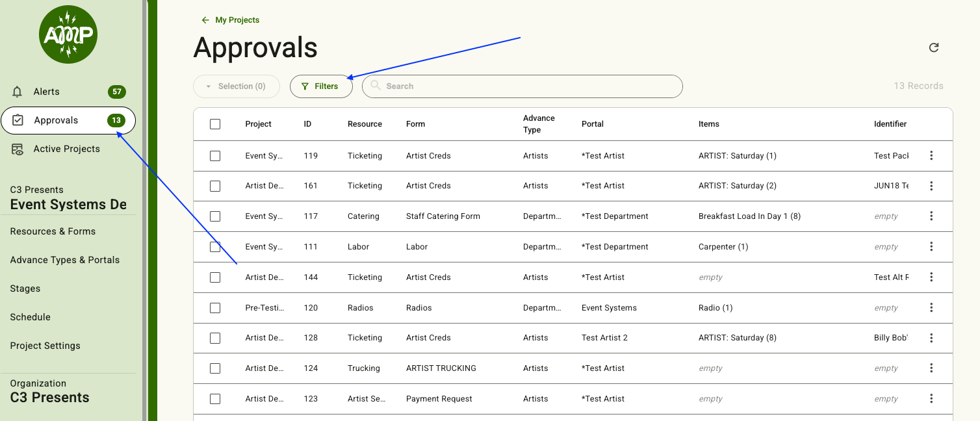Check the Staff Catering Form row

[x=215, y=216]
